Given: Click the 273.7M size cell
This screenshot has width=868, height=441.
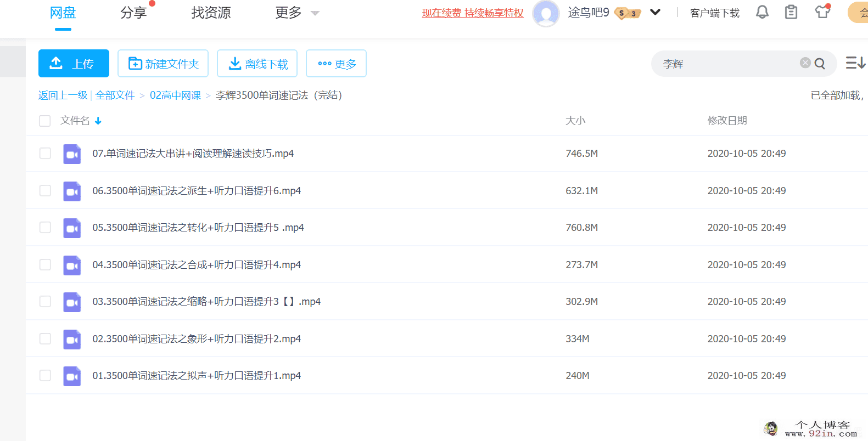Looking at the screenshot, I should [x=582, y=265].
